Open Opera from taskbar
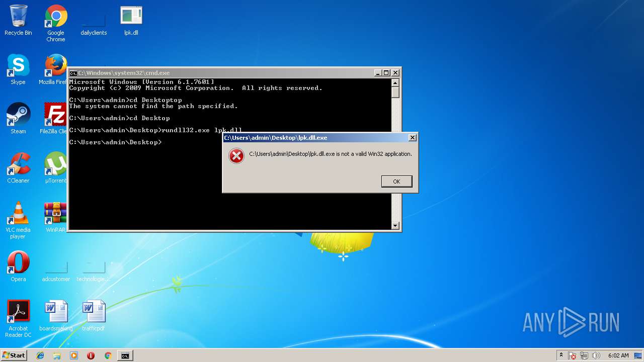 [91, 355]
